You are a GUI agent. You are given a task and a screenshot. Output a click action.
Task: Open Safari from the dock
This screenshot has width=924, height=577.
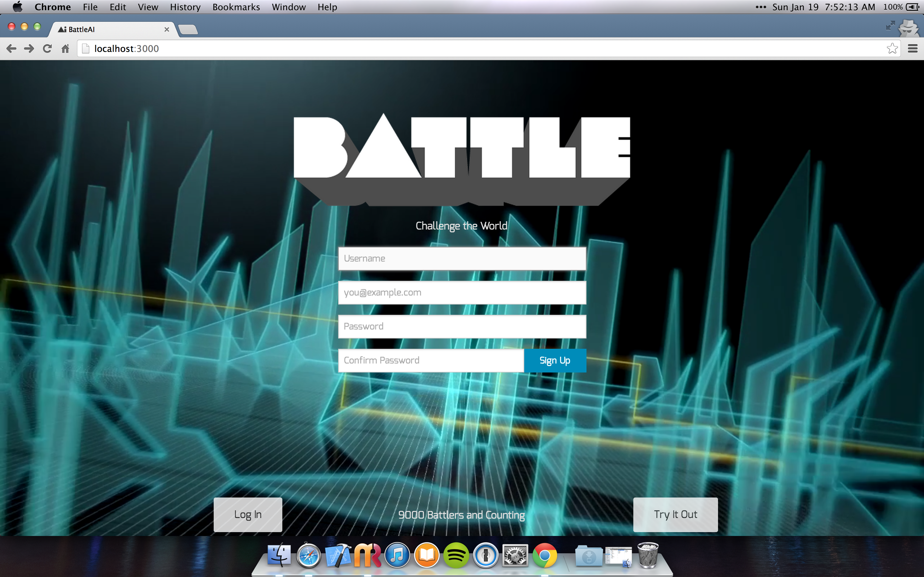(309, 555)
